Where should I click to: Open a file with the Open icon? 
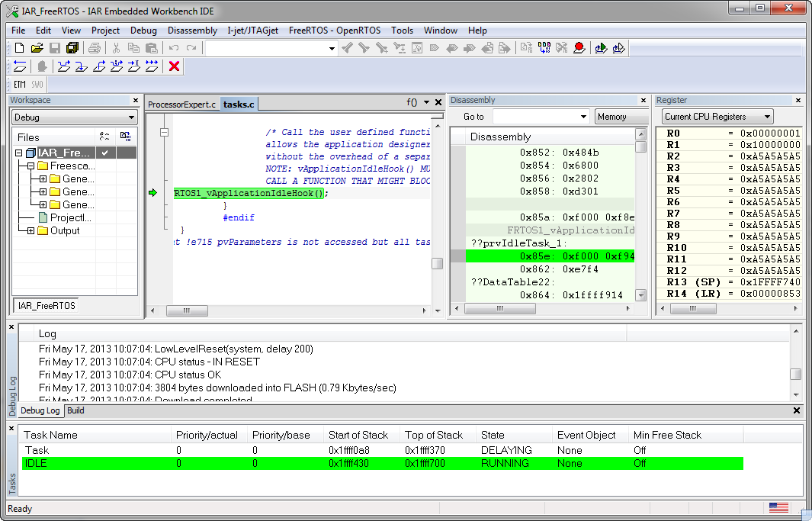coord(37,48)
